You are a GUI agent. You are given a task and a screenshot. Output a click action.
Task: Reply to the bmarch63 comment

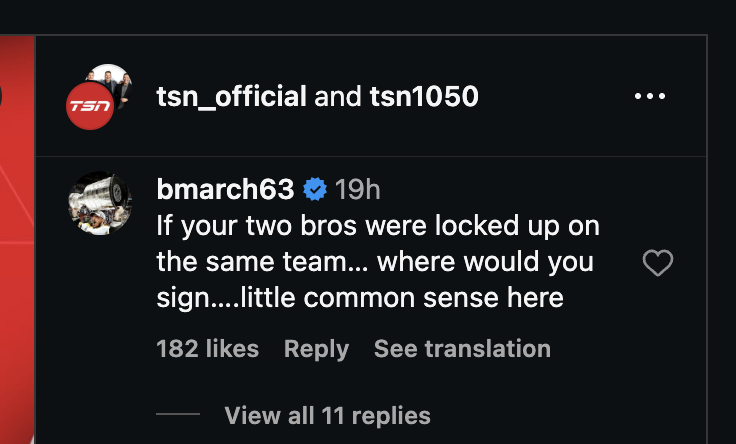pyautogui.click(x=316, y=349)
